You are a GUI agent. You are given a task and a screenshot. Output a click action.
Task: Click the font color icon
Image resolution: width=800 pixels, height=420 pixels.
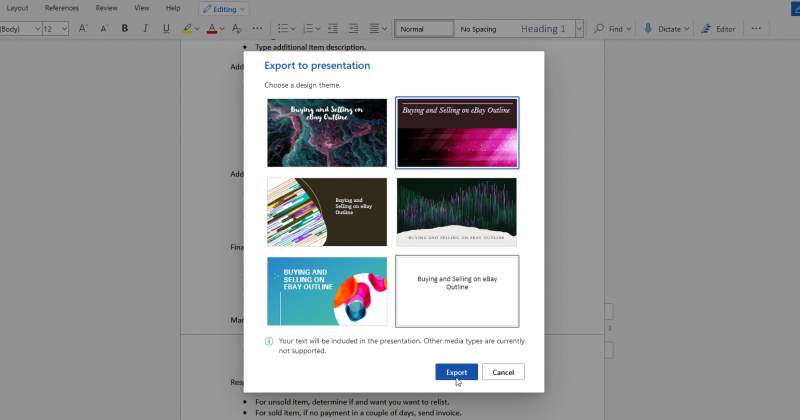pos(211,29)
